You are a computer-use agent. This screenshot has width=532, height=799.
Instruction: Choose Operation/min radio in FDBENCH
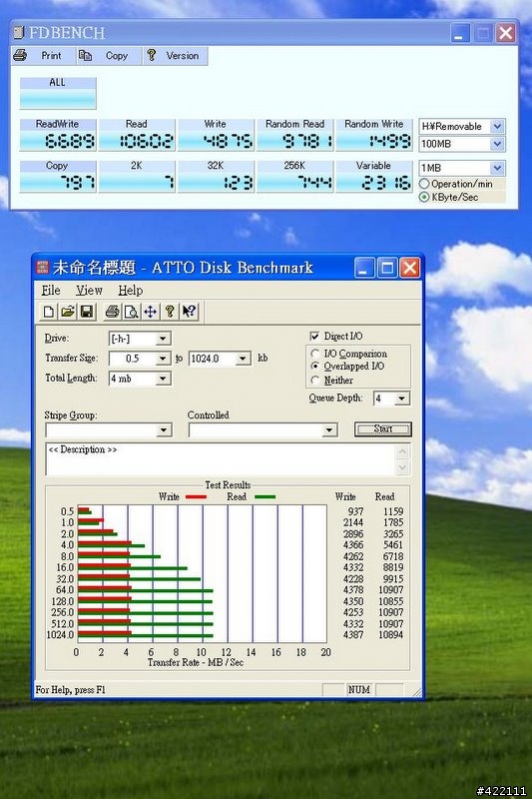click(x=424, y=184)
